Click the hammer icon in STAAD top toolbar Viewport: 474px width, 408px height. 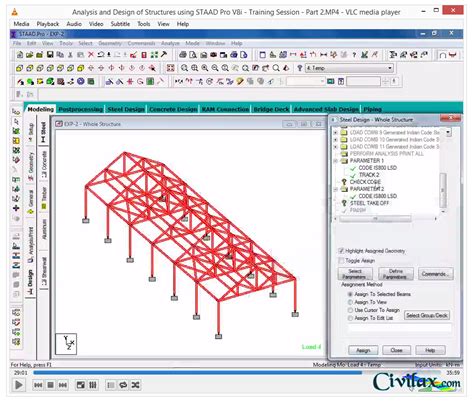164,54
